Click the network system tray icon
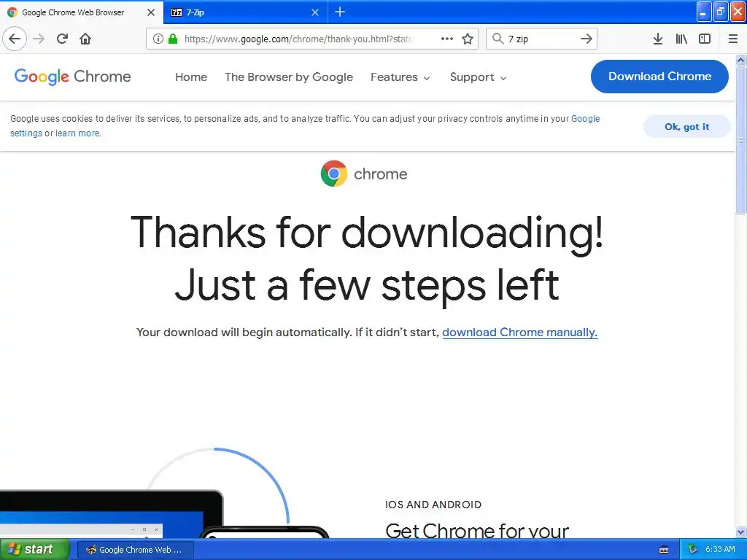The image size is (747, 560). pos(692,550)
